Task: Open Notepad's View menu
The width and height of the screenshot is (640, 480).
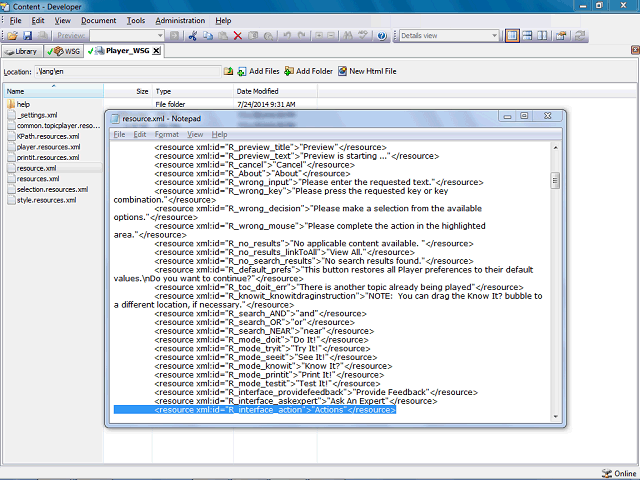Action: pos(195,134)
